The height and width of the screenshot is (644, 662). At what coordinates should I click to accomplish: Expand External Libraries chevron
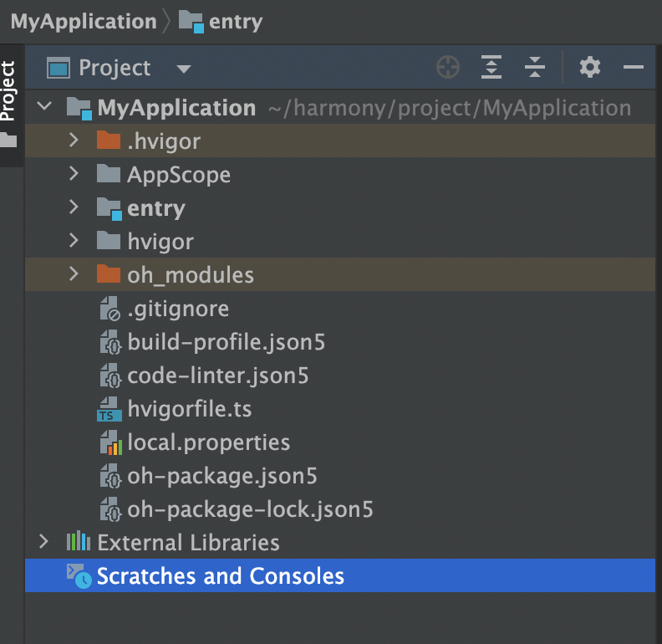(x=43, y=541)
